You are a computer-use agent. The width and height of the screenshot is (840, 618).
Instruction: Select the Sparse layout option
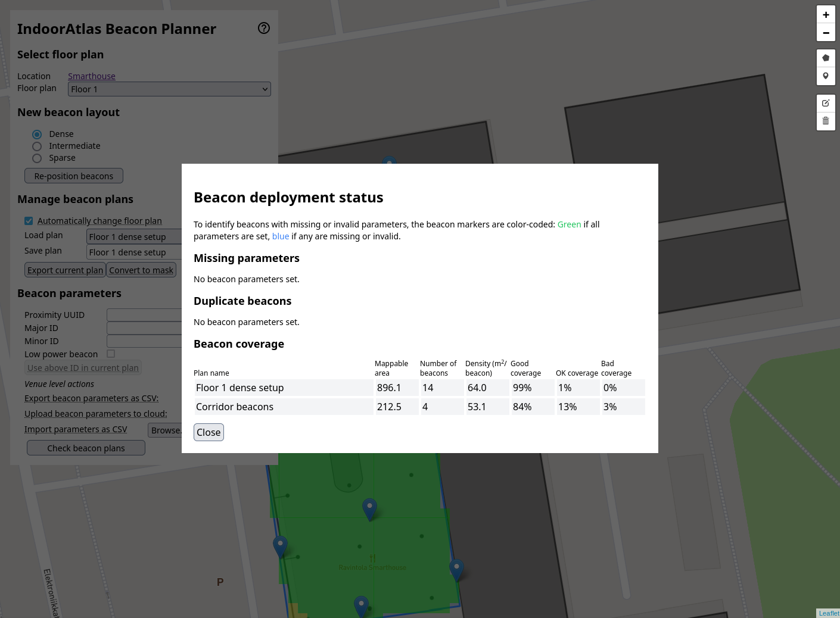[37, 158]
